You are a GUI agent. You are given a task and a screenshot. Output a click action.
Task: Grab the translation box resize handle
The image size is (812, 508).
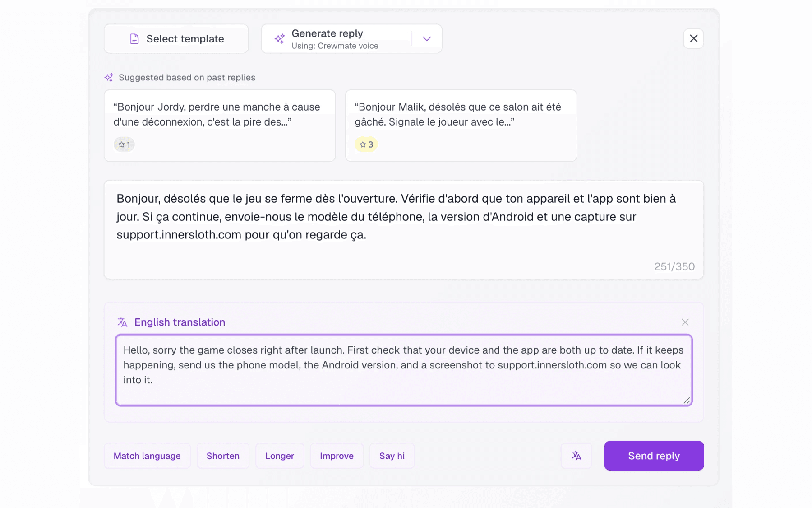(687, 400)
